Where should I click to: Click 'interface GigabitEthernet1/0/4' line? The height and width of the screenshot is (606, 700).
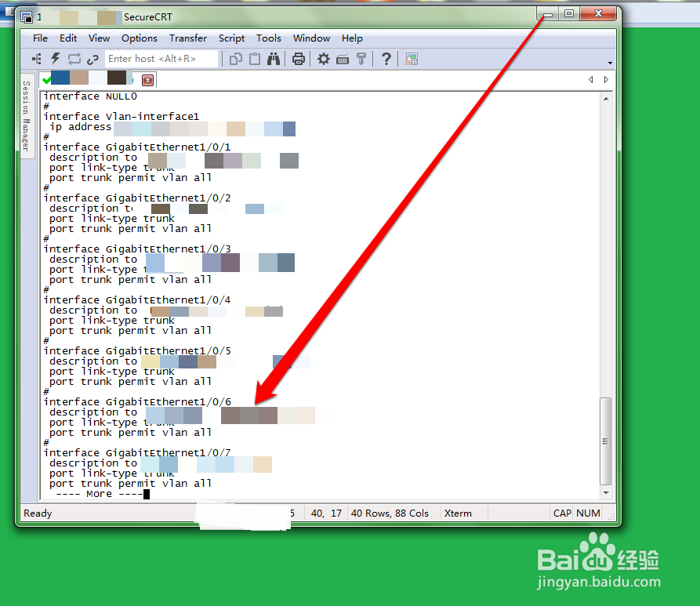[137, 300]
